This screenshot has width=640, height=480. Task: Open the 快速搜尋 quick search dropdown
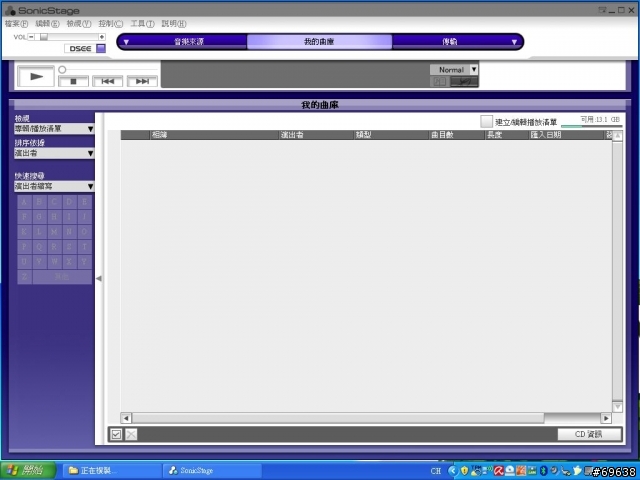tap(54, 187)
